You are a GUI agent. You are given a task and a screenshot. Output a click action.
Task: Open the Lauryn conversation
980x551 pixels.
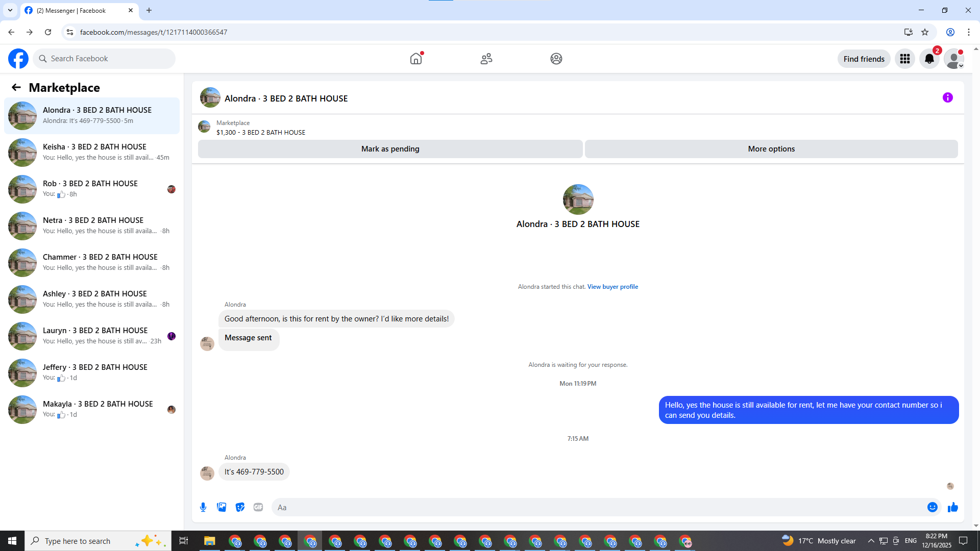click(92, 336)
